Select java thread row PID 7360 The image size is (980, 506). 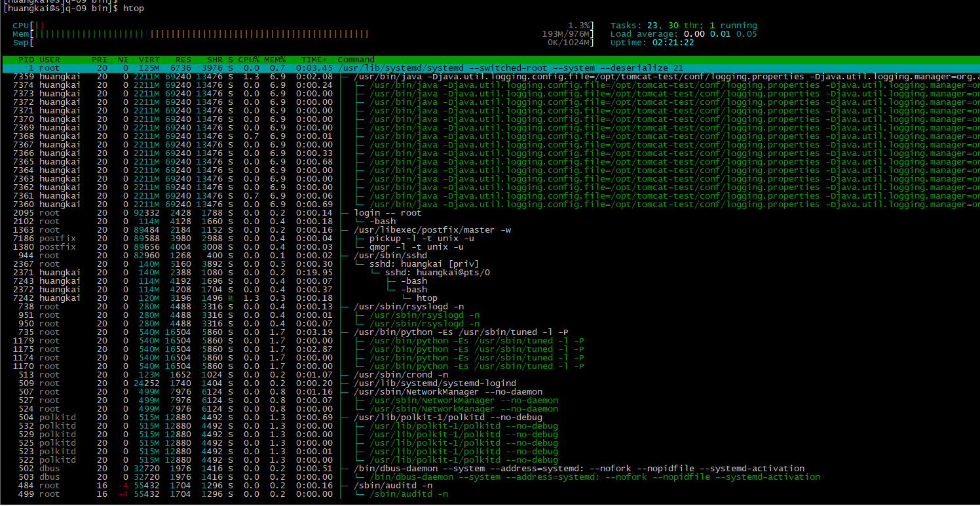490,204
